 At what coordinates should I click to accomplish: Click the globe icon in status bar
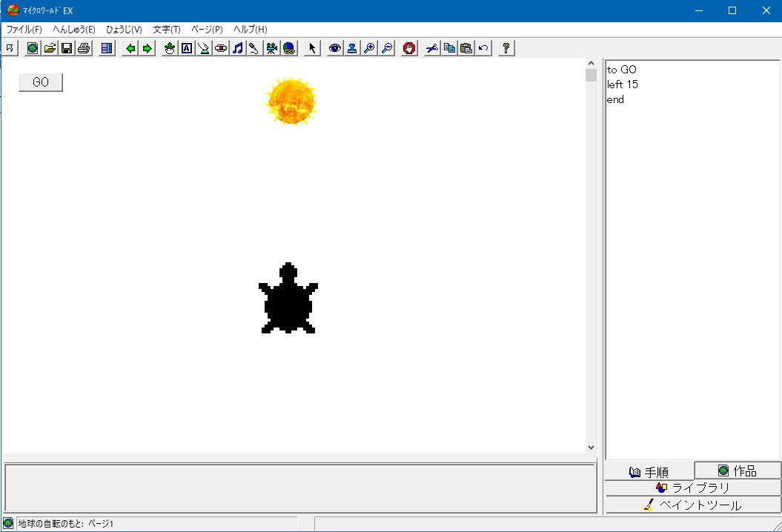pos(8,524)
